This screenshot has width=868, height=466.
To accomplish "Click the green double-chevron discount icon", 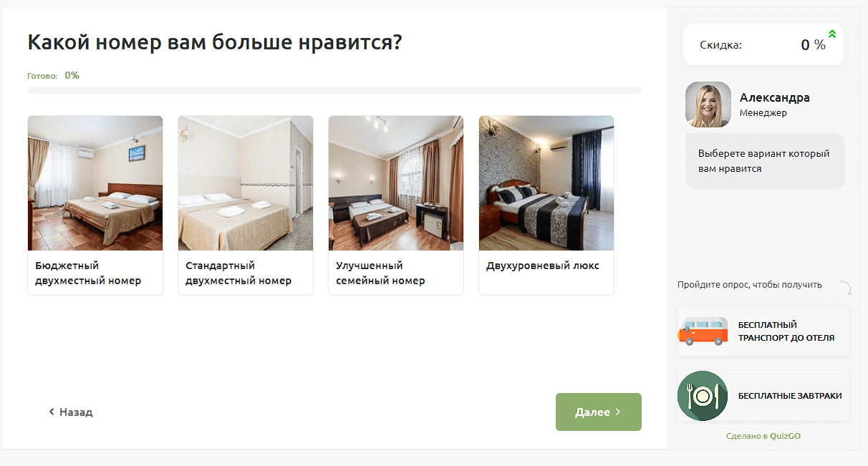I will click(832, 34).
